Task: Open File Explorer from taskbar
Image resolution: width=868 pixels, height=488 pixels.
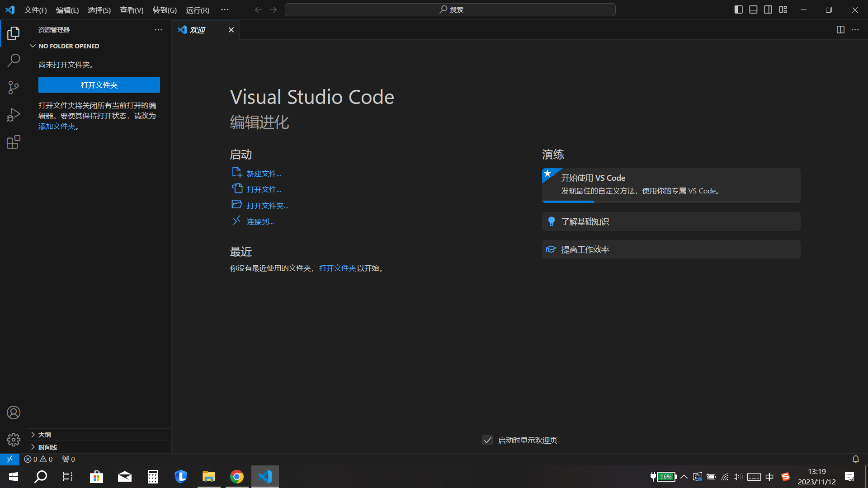Action: click(208, 477)
